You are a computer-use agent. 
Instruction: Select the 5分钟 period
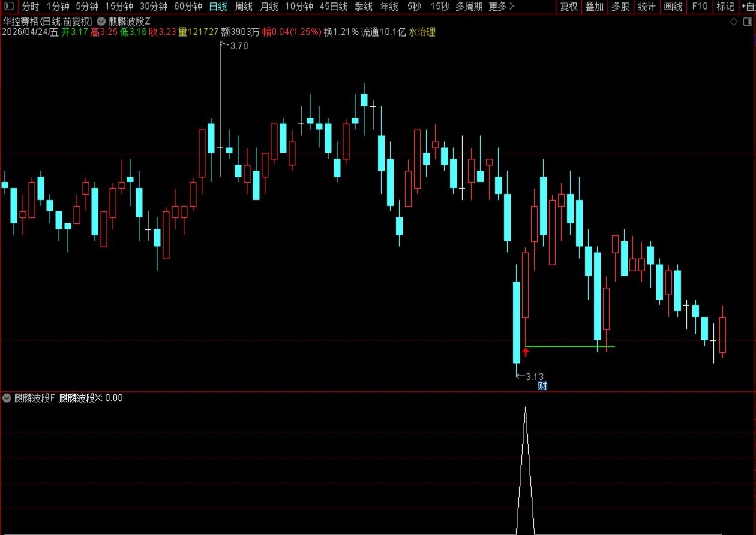(x=87, y=7)
